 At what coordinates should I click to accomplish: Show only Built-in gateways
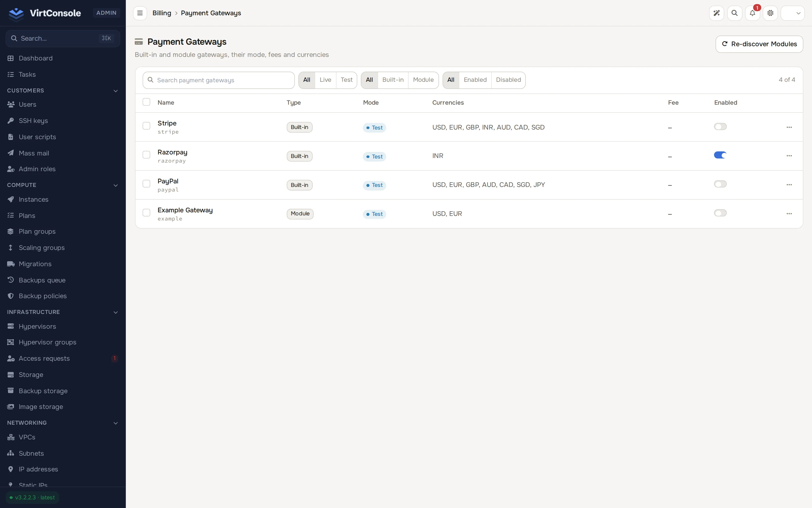(x=393, y=80)
